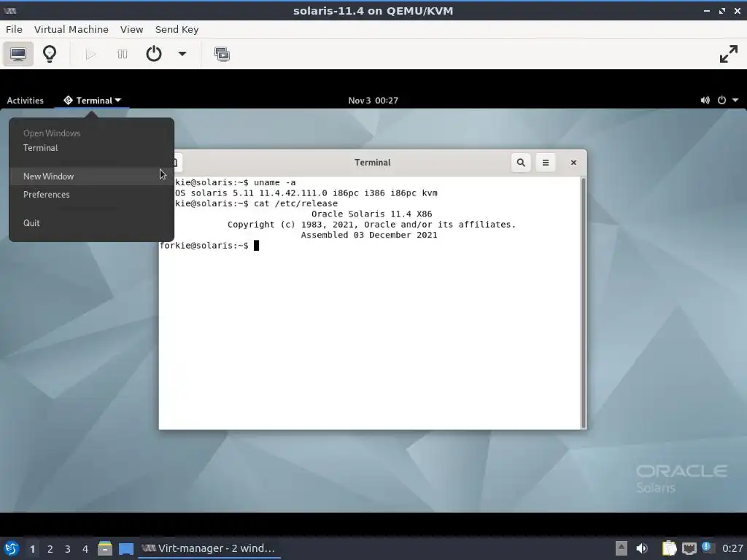
Task: Click the host taskbar clock 0:27
Action: pyautogui.click(x=732, y=548)
